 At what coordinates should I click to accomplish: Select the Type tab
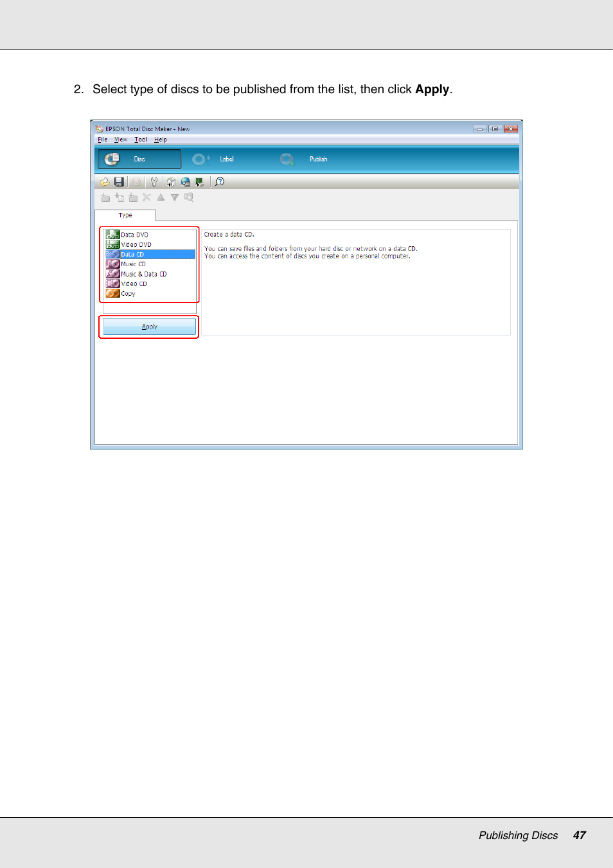[x=125, y=215]
